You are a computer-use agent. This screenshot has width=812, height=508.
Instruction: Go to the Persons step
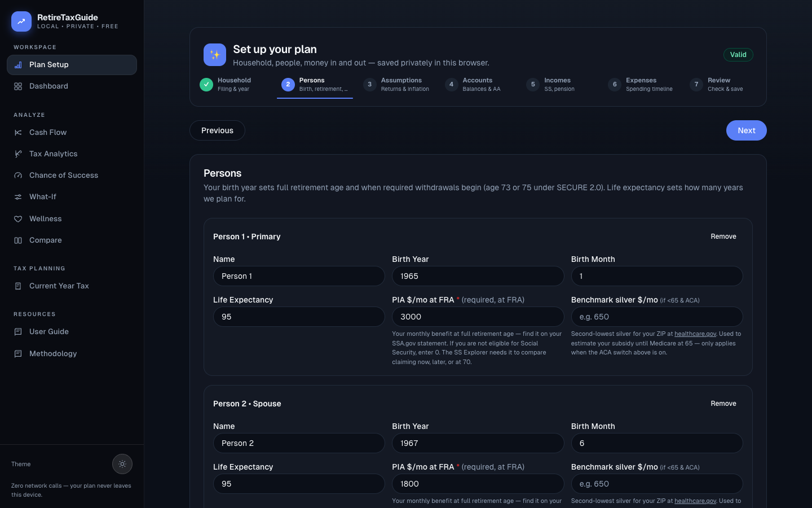pos(315,85)
